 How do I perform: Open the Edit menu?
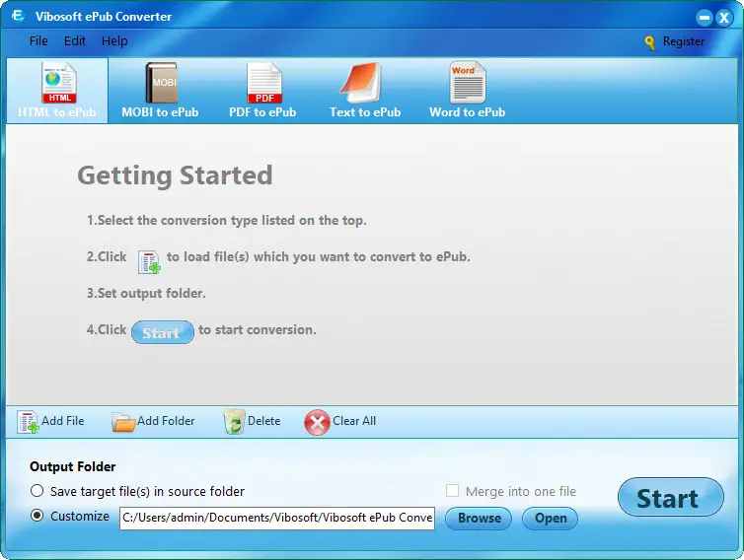[x=75, y=41]
